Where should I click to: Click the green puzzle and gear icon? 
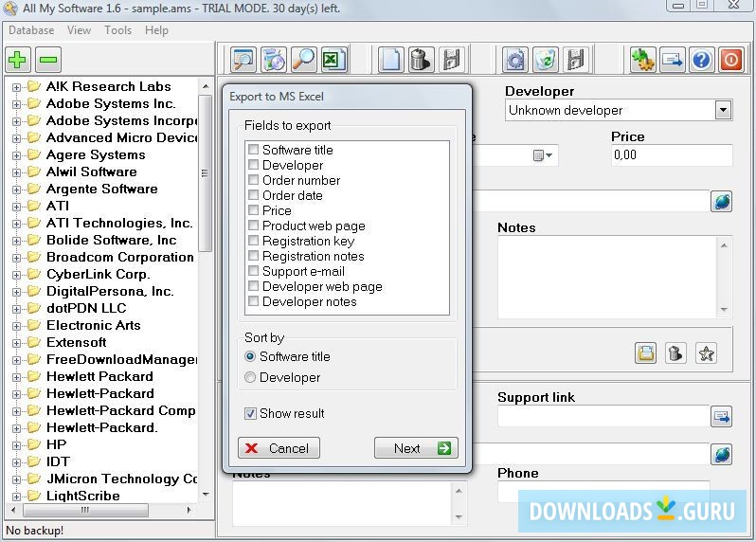click(x=642, y=60)
